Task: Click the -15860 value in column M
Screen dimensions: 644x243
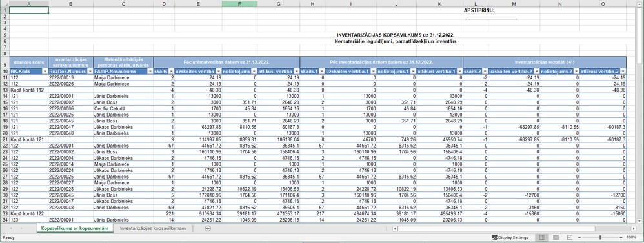Action: [514, 214]
